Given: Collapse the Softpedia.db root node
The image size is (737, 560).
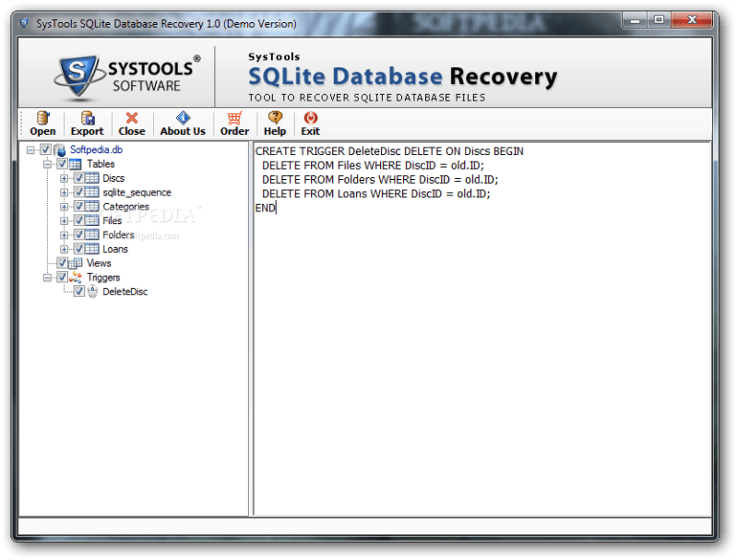Looking at the screenshot, I should point(30,150).
